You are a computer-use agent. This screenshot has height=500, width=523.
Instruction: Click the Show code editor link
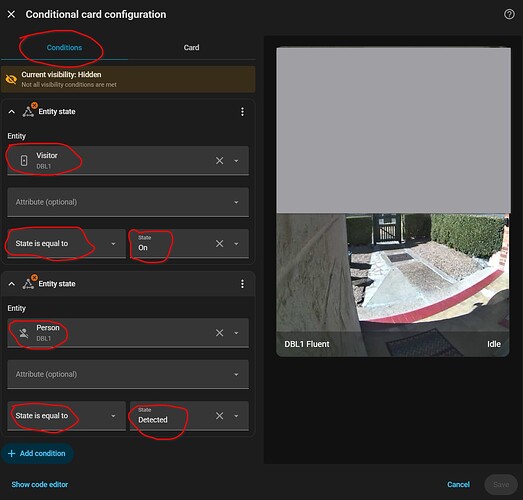40,484
